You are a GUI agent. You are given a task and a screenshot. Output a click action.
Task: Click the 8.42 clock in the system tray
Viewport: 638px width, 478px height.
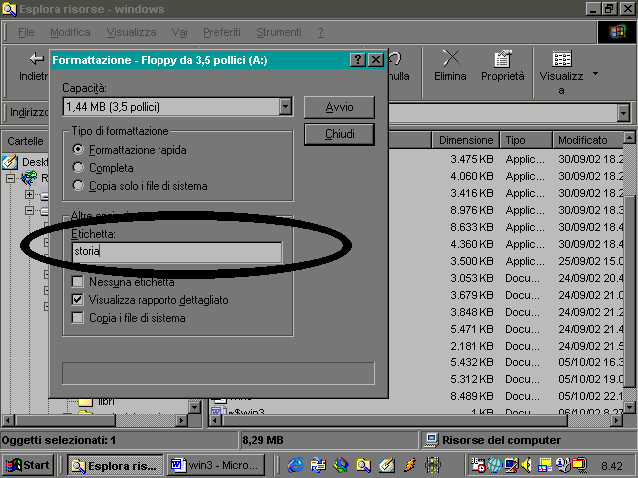pos(612,466)
